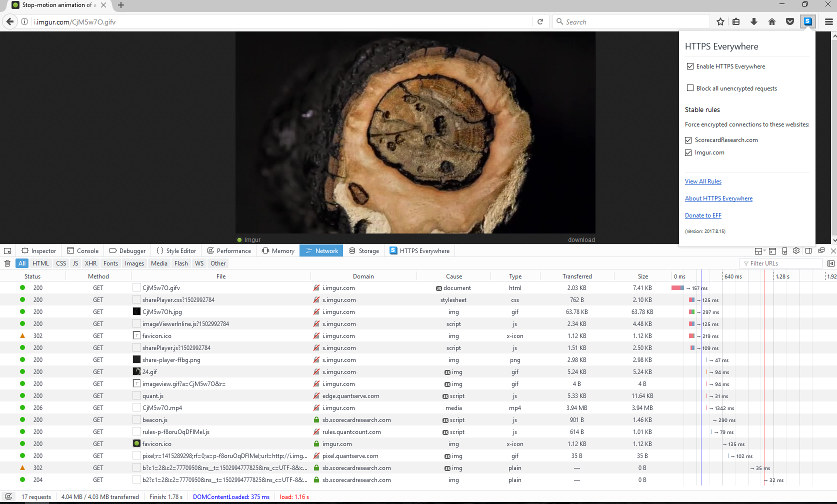Viewport: 837px width, 504px height.
Task: Reload the current page
Action: point(540,21)
